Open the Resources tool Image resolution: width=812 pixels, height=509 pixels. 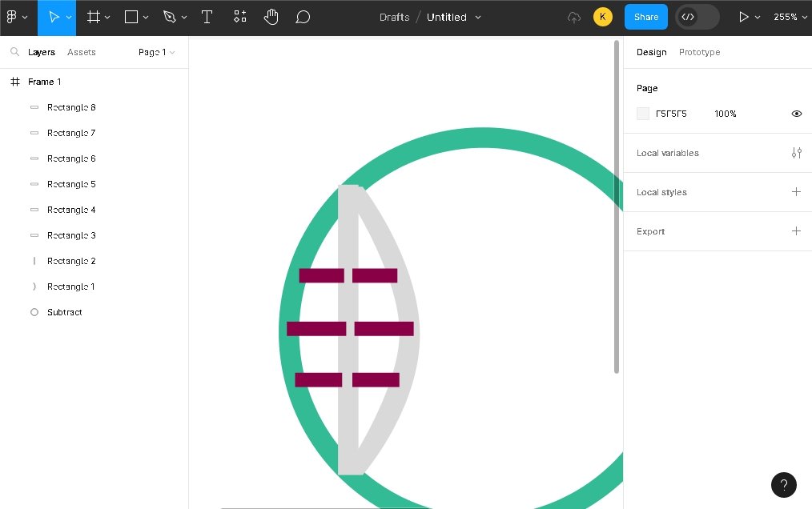(x=239, y=17)
